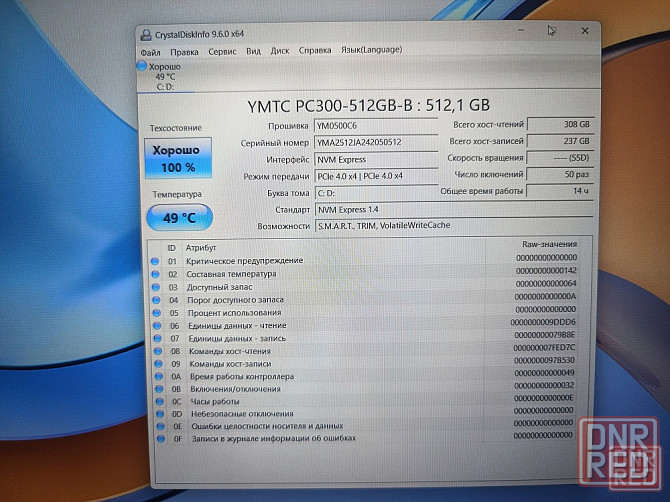670x502 pixels.
Task: Click status dot of Единицы данных - запись row
Action: point(158,338)
